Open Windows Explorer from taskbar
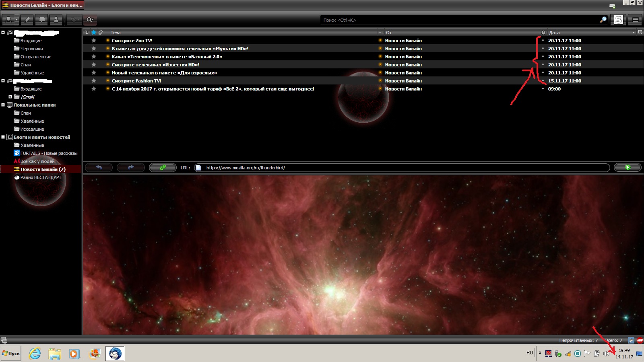Image resolution: width=644 pixels, height=362 pixels. [55, 354]
